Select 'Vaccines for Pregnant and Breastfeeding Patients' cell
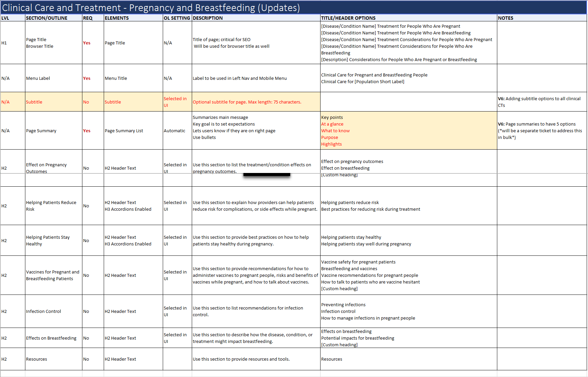Screen dimensions: 588x377 (54, 275)
